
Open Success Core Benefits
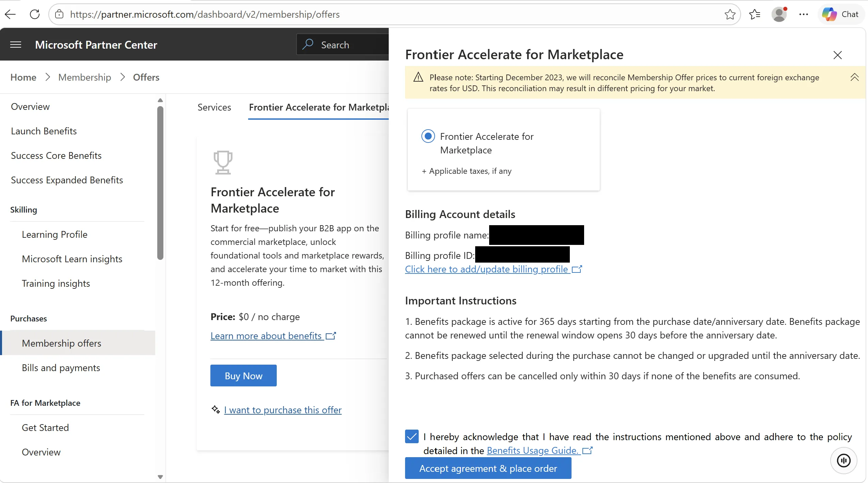pyautogui.click(x=56, y=155)
